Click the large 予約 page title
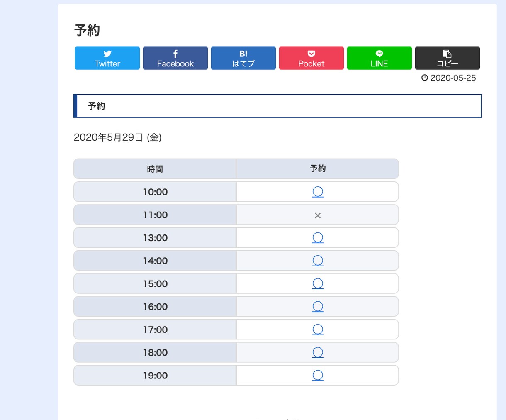Viewport: 506px width, 420px height. pyautogui.click(x=87, y=30)
